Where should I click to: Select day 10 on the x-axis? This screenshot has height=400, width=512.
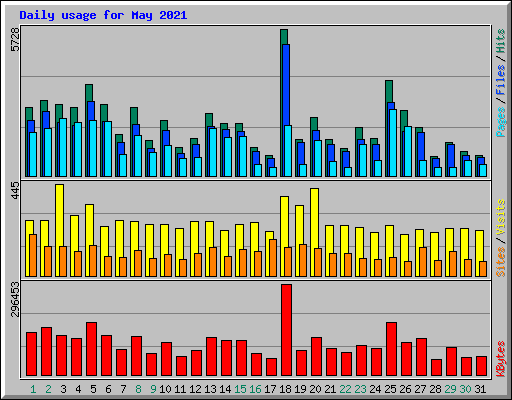165,389
